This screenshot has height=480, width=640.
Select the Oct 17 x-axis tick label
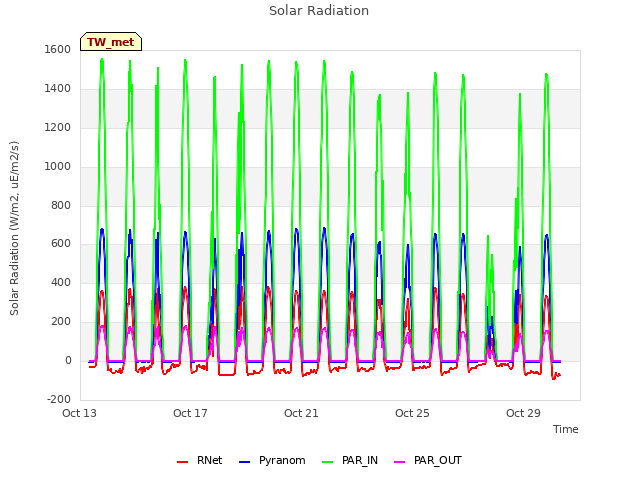[190, 413]
